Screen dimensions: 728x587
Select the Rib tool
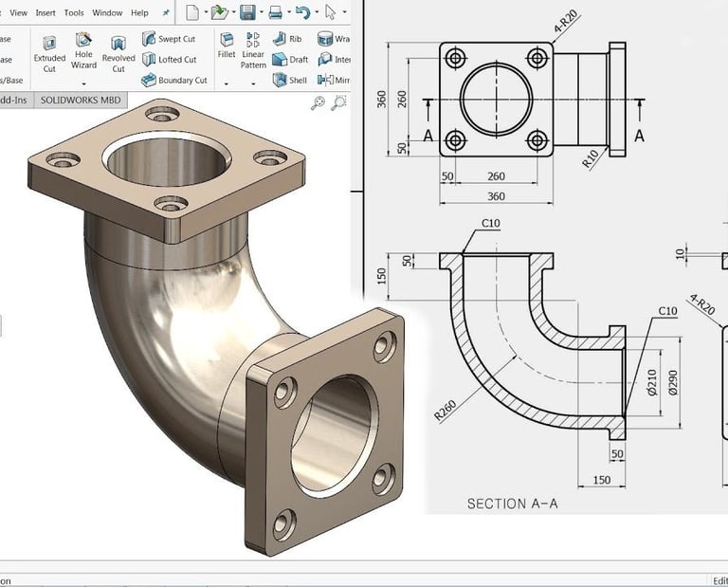(287, 39)
